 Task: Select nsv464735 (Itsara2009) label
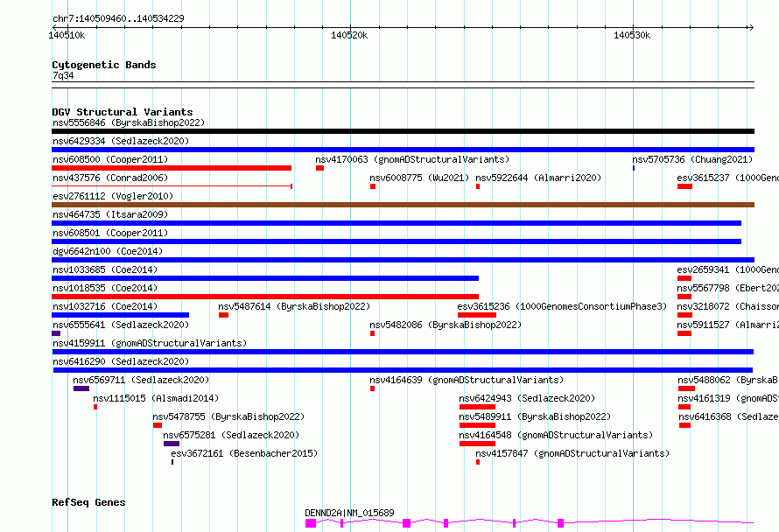point(110,214)
